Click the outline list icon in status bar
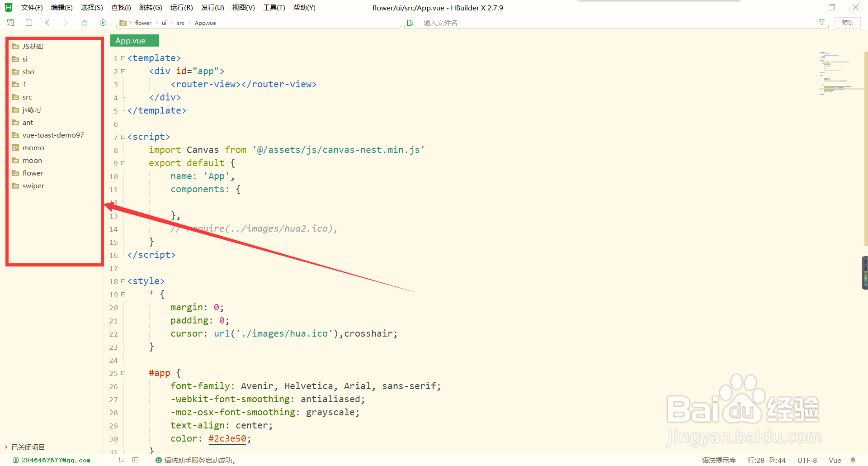 click(x=122, y=460)
